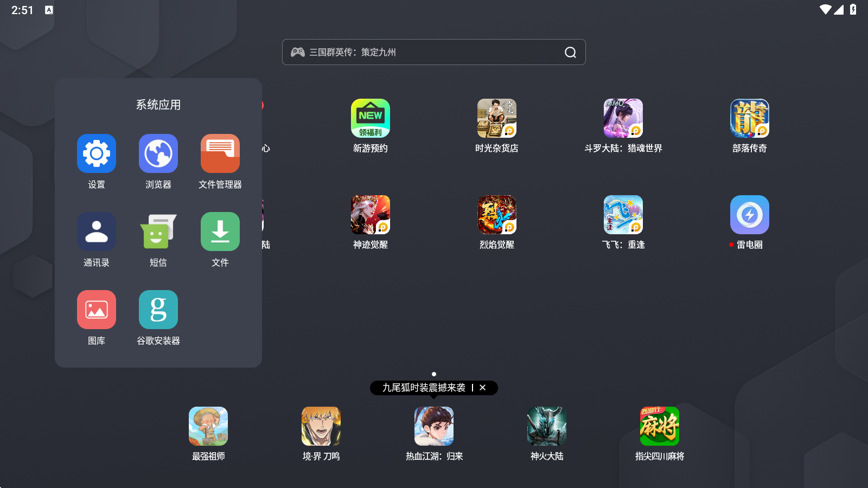This screenshot has height=488, width=868.
Task: Tap the Wi-Fi status icon
Action: (826, 10)
